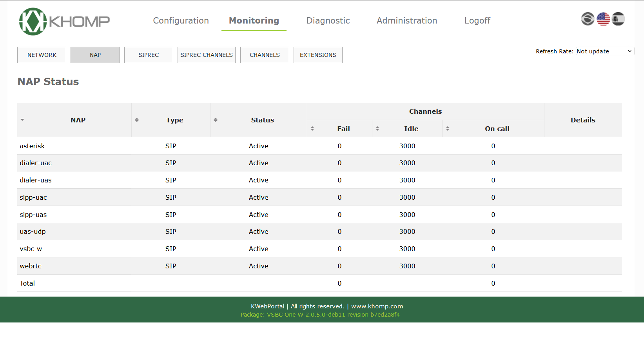This screenshot has width=644, height=357.
Task: Sort the Fail channels column
Action: (312, 129)
